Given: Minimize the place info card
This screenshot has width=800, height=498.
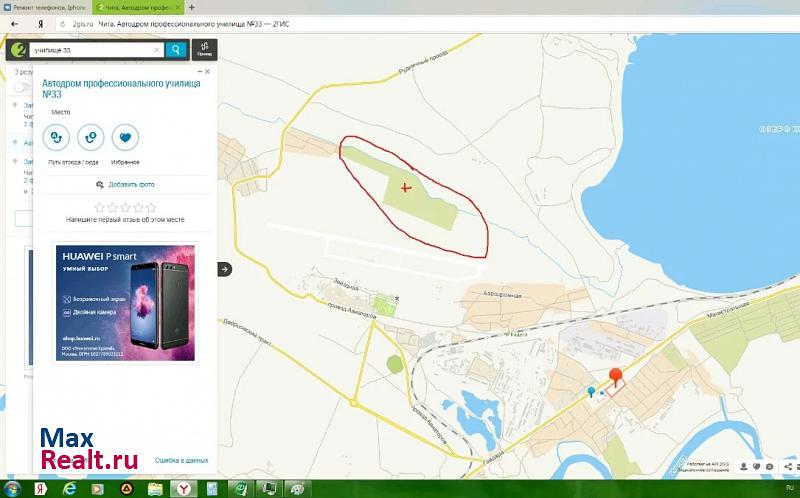Looking at the screenshot, I should (x=199, y=72).
